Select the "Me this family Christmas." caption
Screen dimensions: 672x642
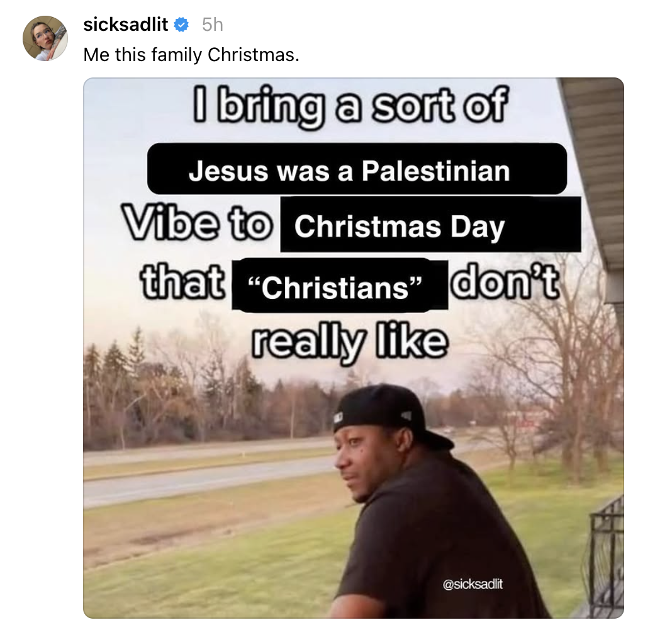point(191,55)
